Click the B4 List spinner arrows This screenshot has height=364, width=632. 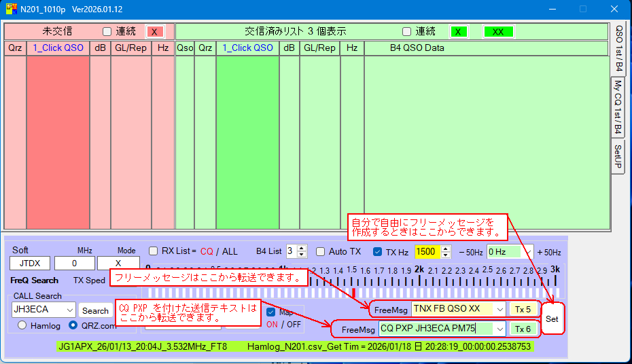(302, 251)
